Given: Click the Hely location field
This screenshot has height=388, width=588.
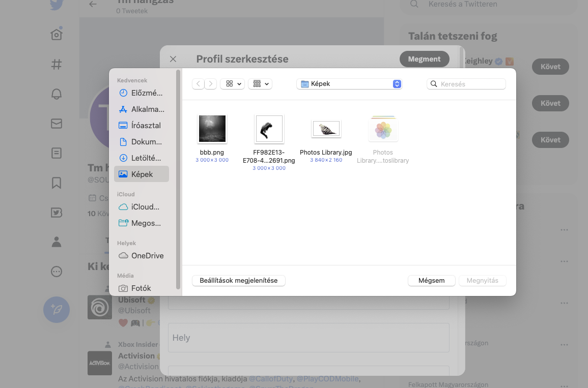Looking at the screenshot, I should tap(309, 338).
